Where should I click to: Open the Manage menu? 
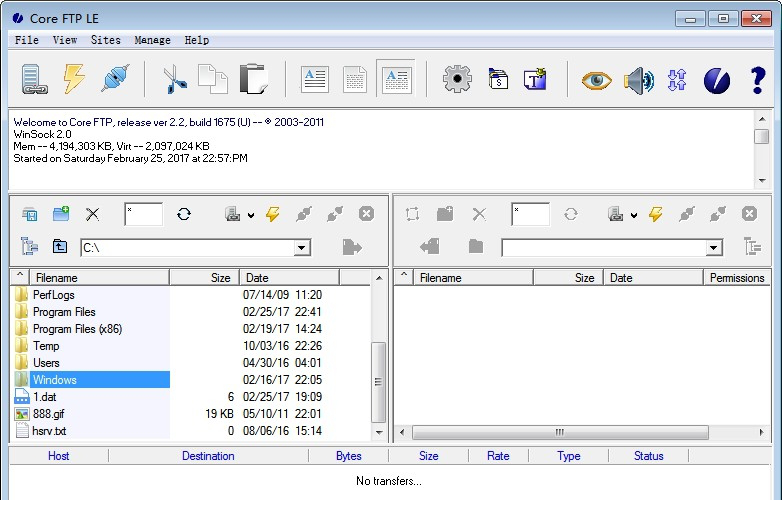tap(152, 40)
